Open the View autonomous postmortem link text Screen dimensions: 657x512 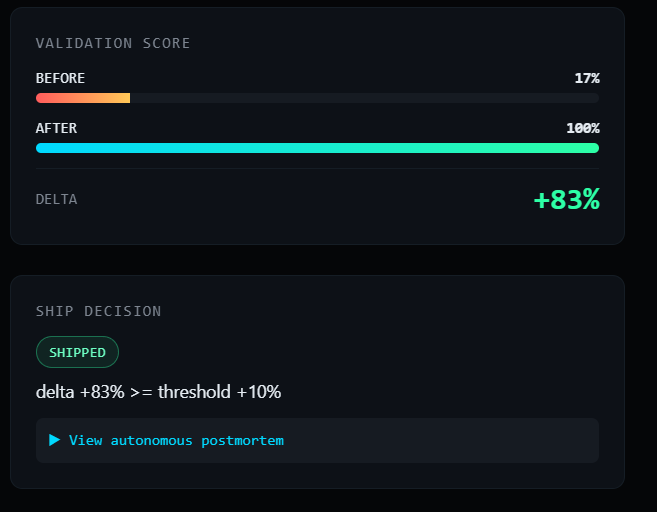pos(176,440)
